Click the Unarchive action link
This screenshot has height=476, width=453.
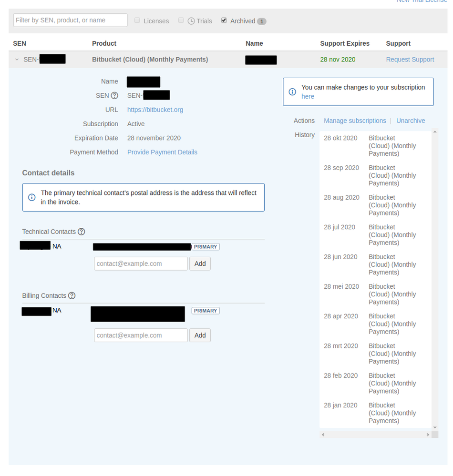pyautogui.click(x=411, y=121)
